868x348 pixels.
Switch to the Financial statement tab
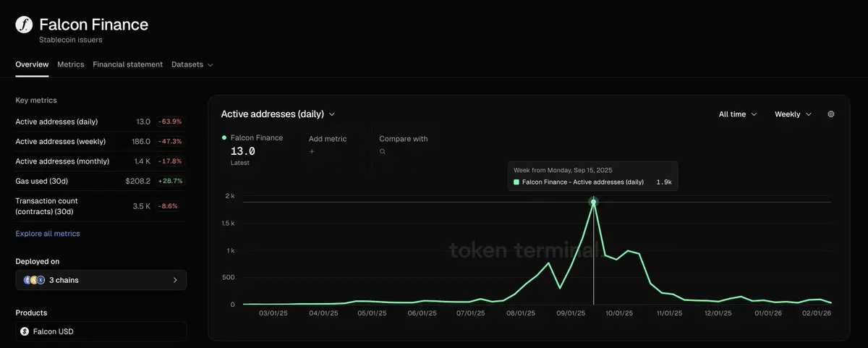128,64
